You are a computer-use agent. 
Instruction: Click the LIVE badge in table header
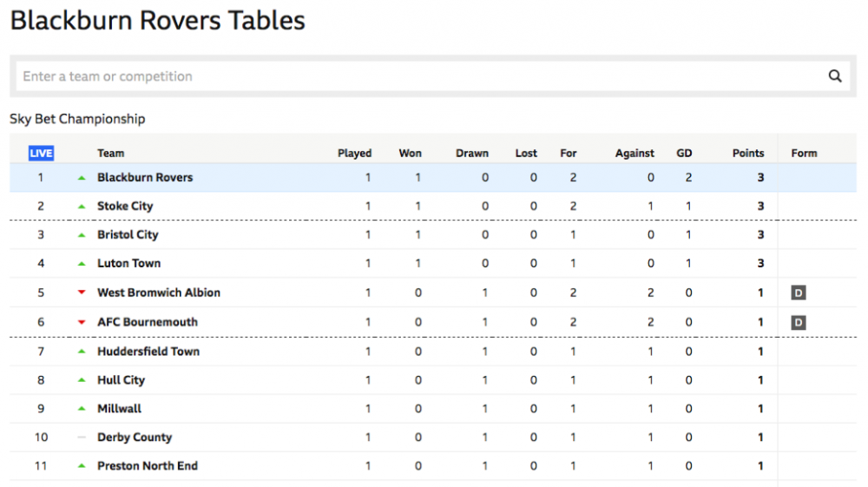click(41, 154)
